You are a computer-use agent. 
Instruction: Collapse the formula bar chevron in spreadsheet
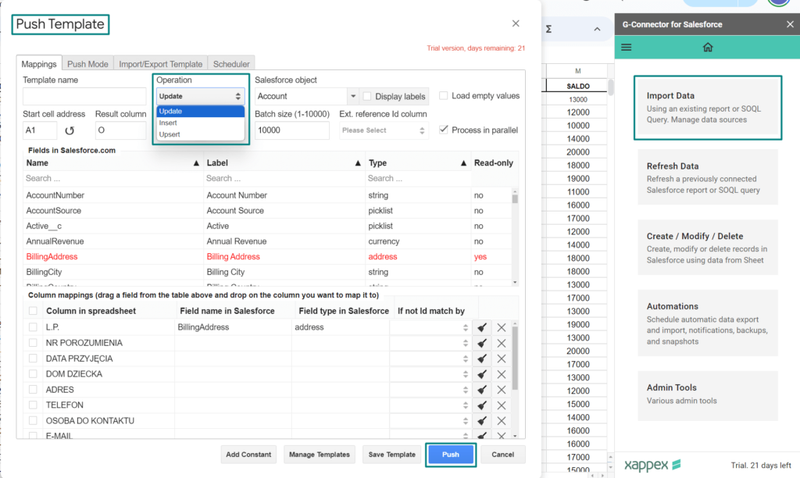point(597,29)
